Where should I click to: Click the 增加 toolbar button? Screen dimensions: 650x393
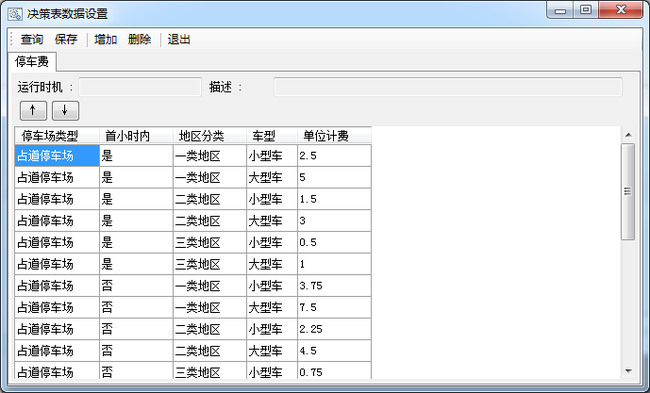(x=105, y=39)
